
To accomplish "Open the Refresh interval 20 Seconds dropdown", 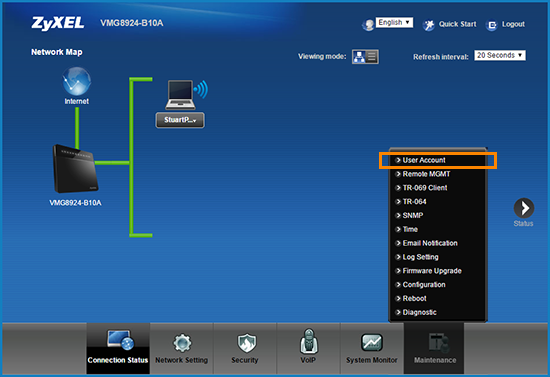I will (x=500, y=55).
